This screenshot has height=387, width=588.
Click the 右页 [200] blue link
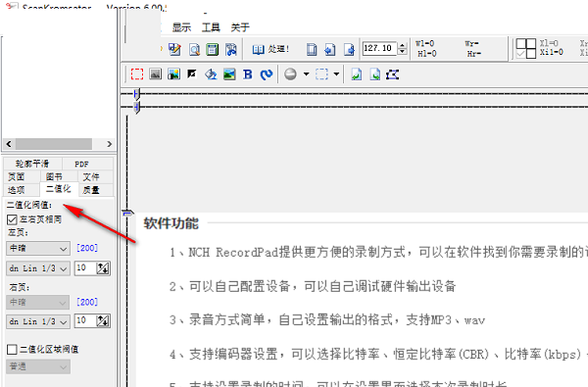pos(87,302)
